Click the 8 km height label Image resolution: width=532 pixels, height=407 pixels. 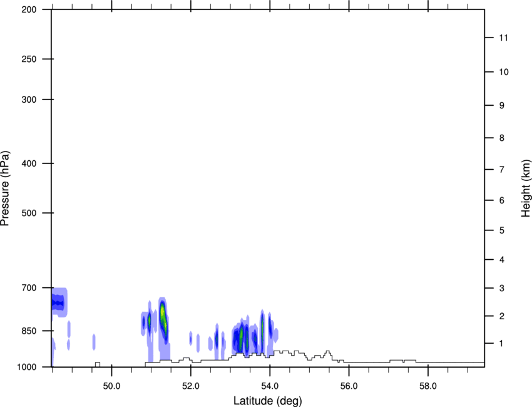(x=502, y=138)
